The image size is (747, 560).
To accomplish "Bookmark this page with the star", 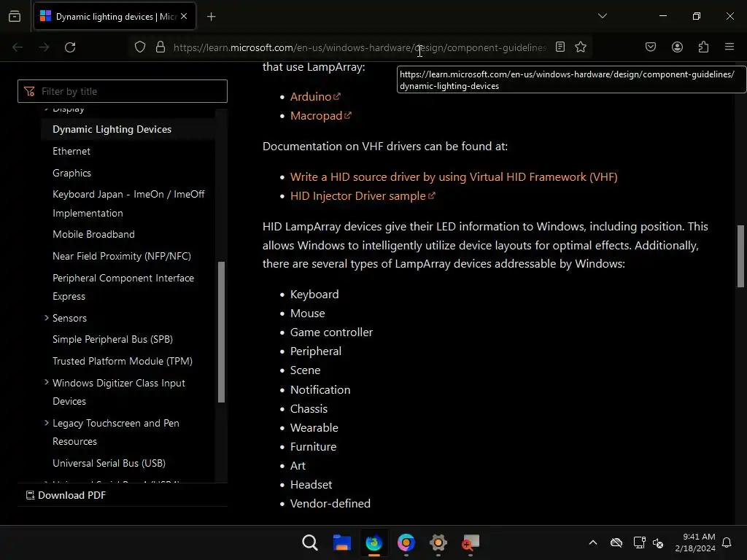I will tap(580, 47).
